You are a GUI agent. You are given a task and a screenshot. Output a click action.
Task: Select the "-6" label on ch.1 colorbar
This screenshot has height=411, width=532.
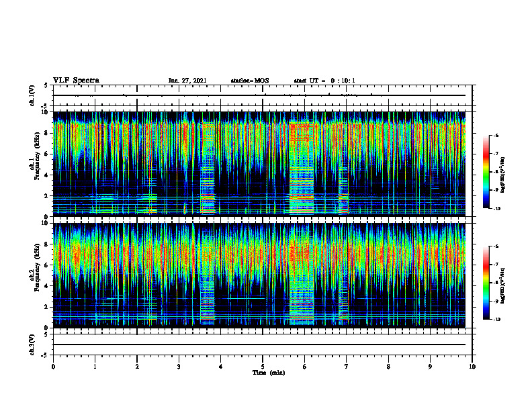click(x=496, y=136)
